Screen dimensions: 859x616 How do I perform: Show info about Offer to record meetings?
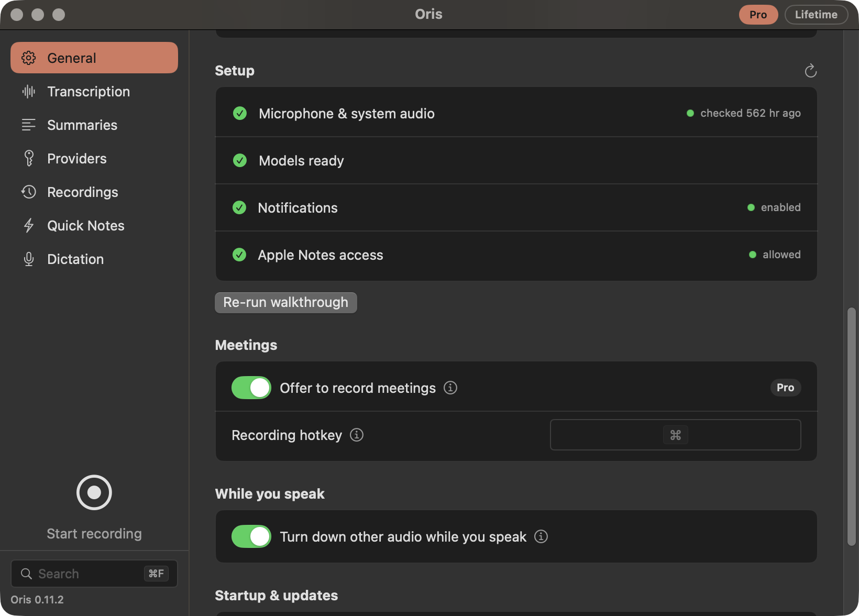pyautogui.click(x=450, y=388)
